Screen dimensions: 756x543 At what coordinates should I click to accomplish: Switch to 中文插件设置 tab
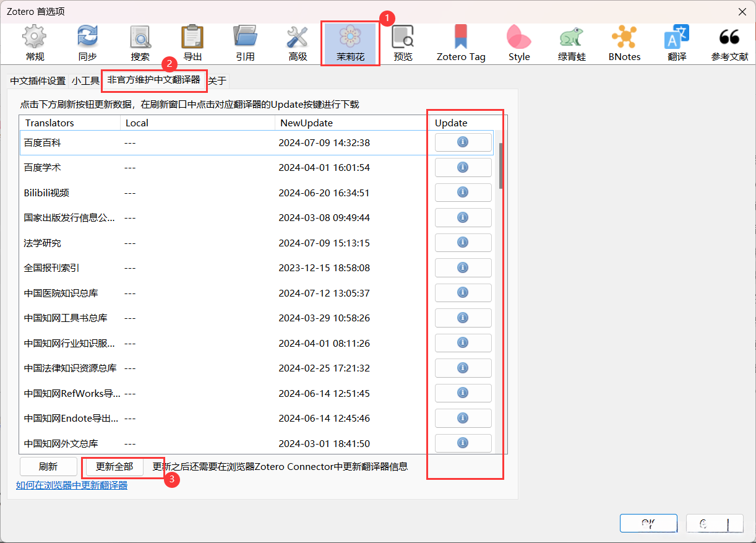(x=38, y=80)
